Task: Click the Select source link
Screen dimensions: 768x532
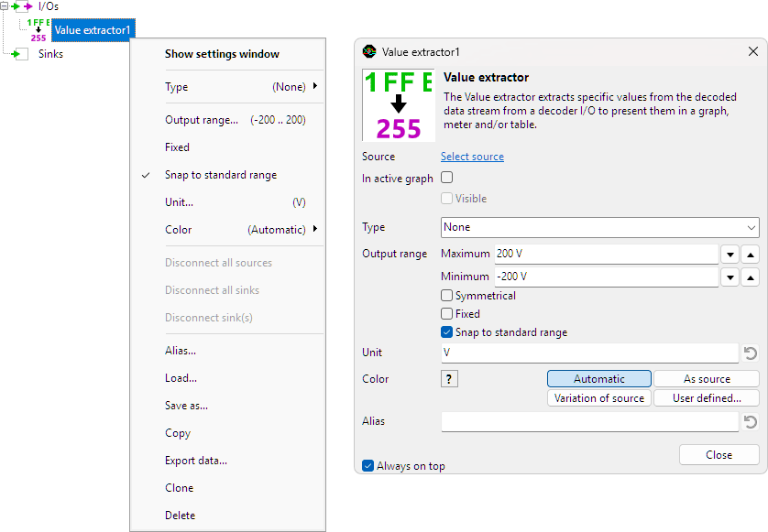Action: pyautogui.click(x=472, y=157)
